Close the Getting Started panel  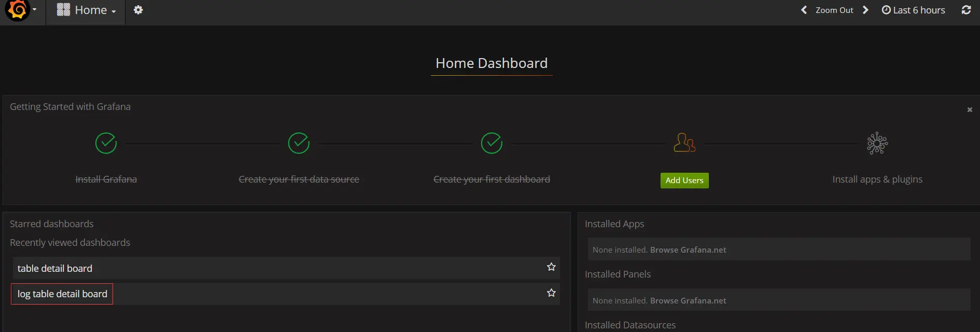point(970,109)
